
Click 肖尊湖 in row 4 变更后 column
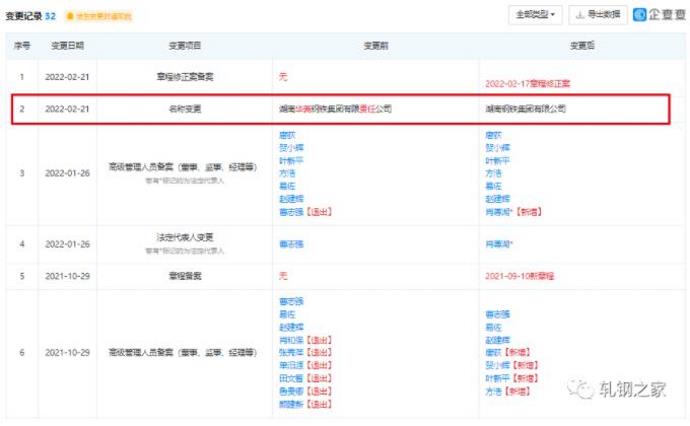(x=501, y=243)
